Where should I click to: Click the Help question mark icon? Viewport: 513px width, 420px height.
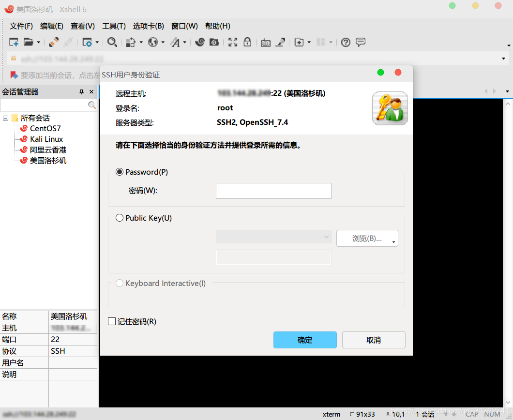[346, 42]
